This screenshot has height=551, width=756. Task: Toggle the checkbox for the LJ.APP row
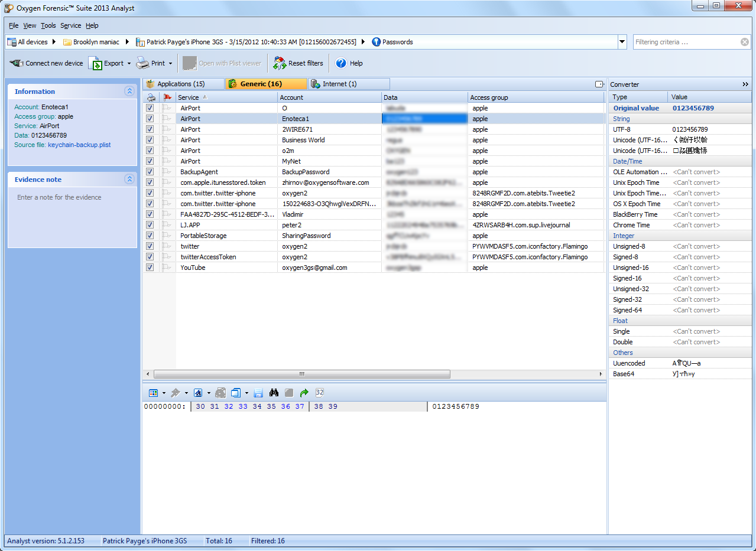pos(150,225)
